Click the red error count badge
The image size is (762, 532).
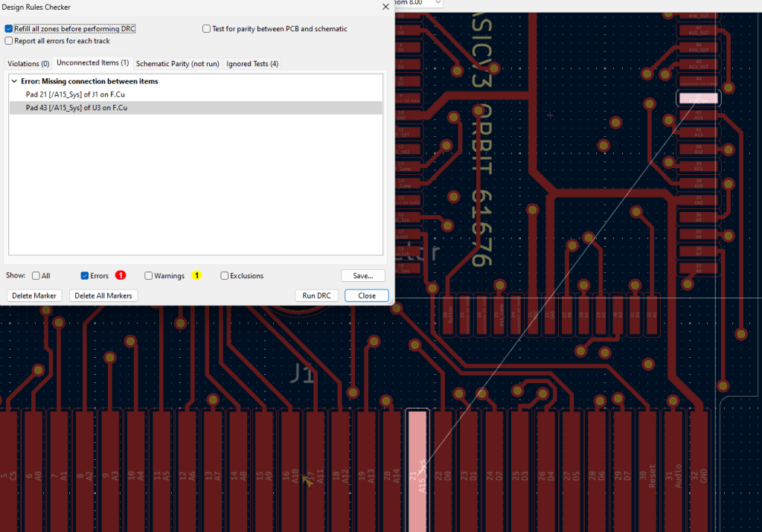point(121,275)
